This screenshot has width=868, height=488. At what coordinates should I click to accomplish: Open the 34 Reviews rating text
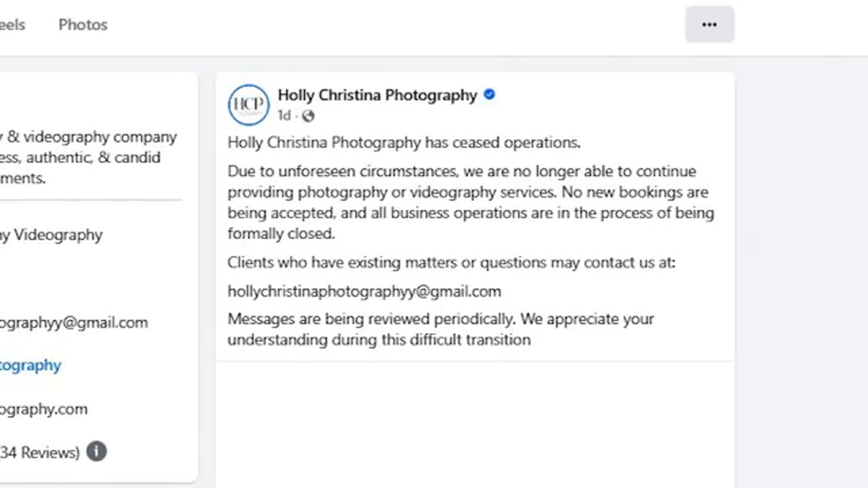pyautogui.click(x=40, y=452)
